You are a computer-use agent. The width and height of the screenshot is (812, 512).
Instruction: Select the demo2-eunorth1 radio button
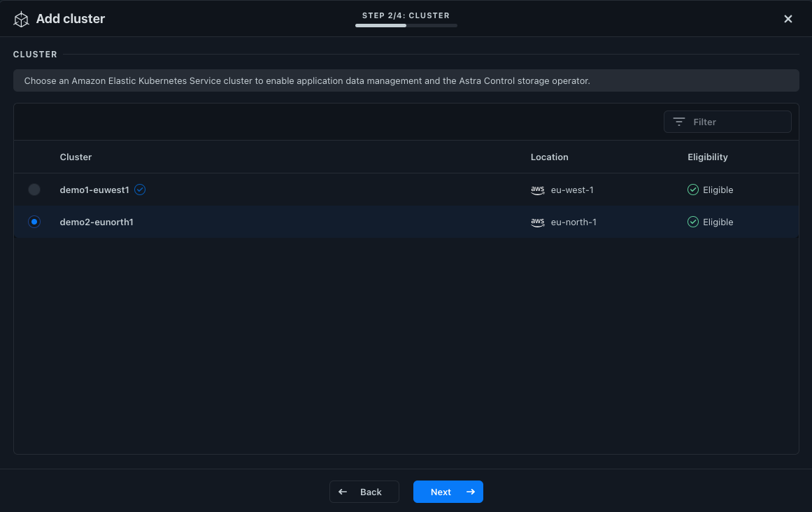click(x=34, y=222)
